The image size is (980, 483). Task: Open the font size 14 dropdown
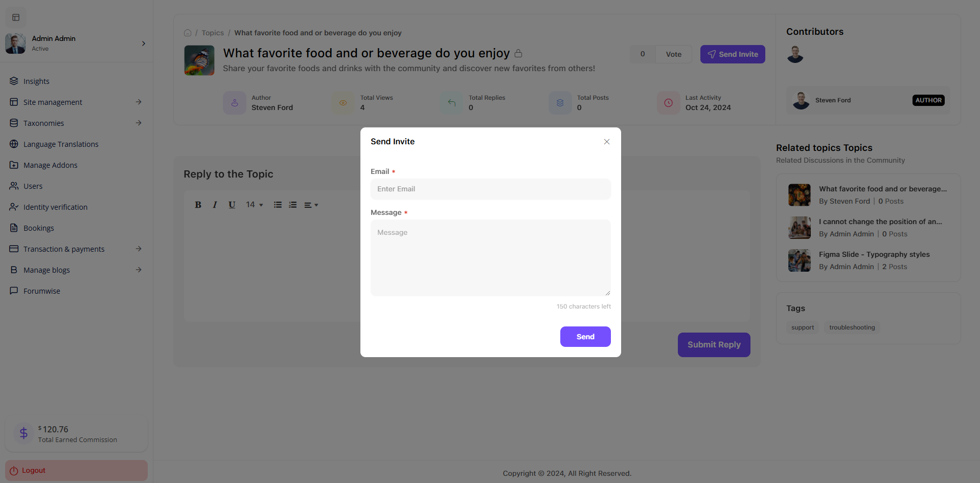click(x=254, y=205)
